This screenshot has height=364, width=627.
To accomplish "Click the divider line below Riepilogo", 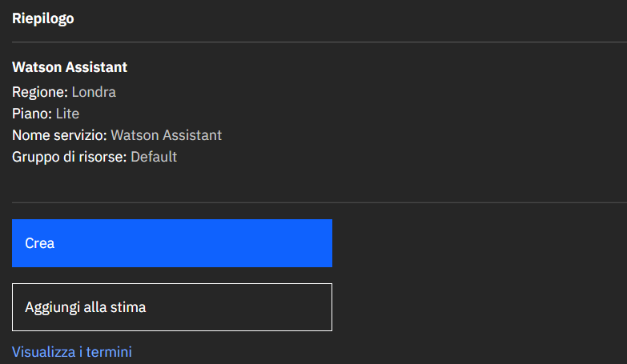I will 320,42.
